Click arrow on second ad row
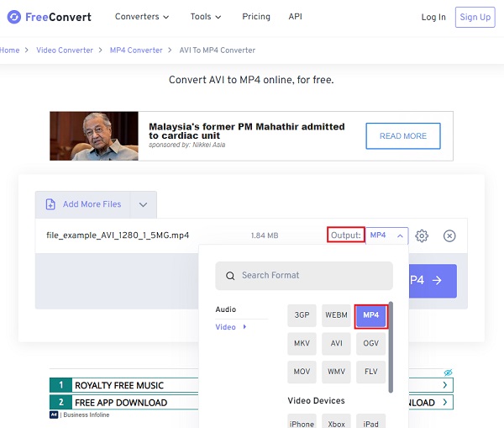Image resolution: width=504 pixels, height=428 pixels. [x=445, y=402]
